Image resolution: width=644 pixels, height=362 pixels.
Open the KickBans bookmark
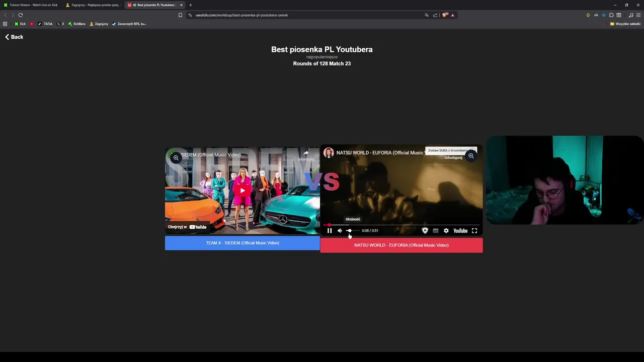tap(77, 24)
